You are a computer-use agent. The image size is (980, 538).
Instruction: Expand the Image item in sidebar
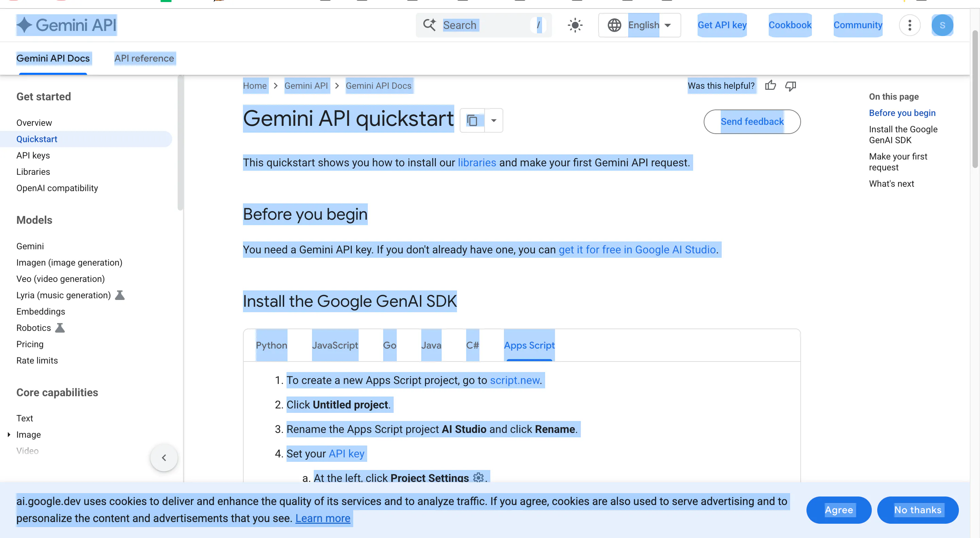(9, 434)
